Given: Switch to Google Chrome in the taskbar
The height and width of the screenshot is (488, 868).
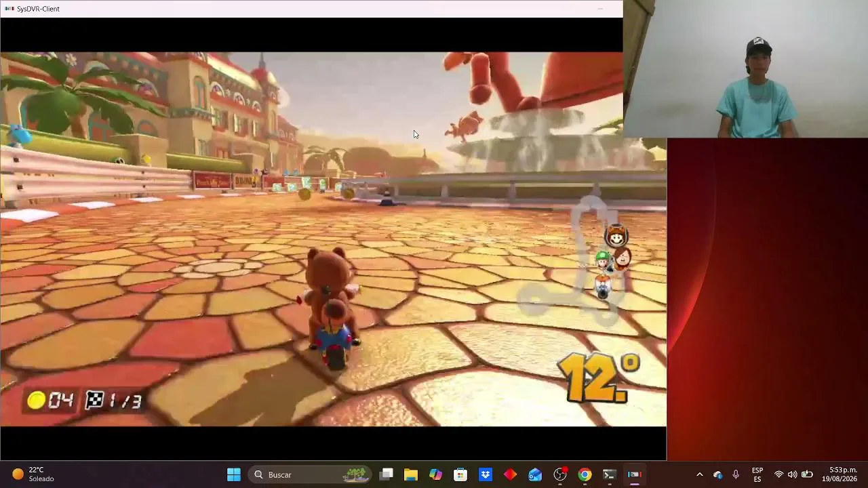Looking at the screenshot, I should pos(585,474).
